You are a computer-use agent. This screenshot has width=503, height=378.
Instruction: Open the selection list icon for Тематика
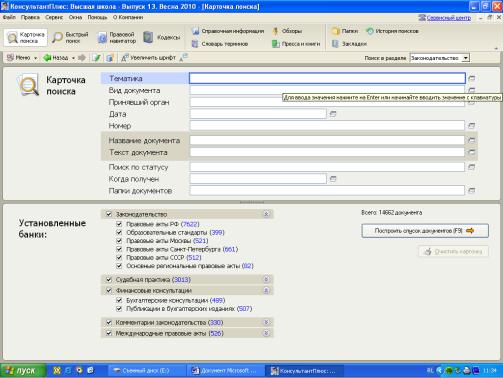[x=471, y=78]
